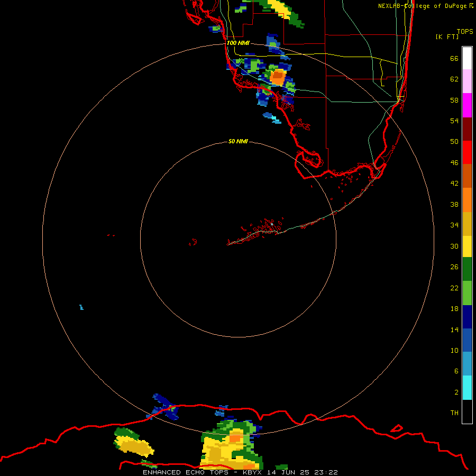Click the 'TOPS' legend title
The width and height of the screenshot is (476, 476).
pyautogui.click(x=465, y=31)
